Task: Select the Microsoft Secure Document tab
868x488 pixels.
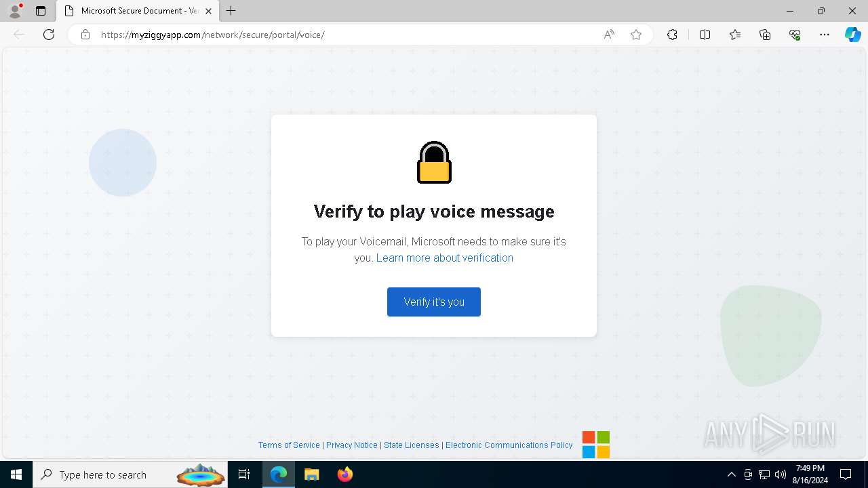Action: point(138,11)
